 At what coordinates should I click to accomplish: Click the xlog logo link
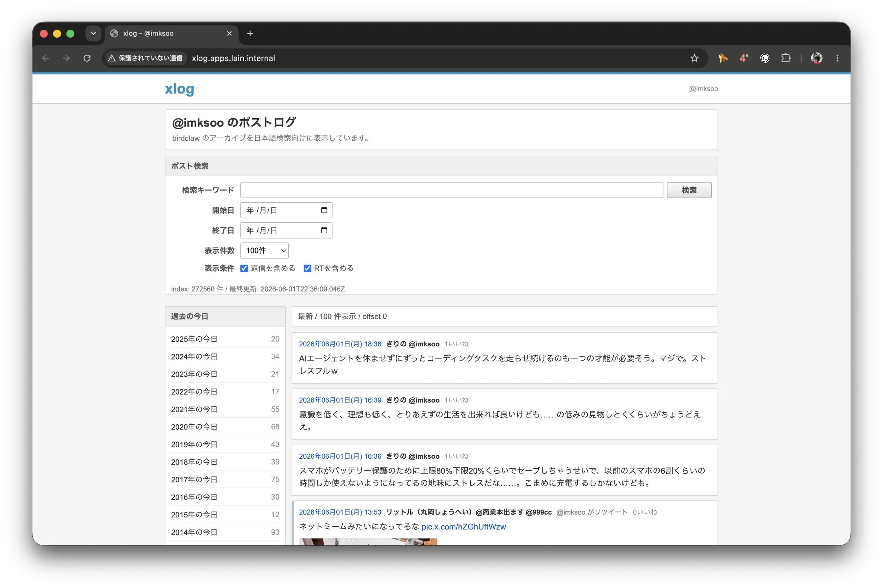click(179, 89)
